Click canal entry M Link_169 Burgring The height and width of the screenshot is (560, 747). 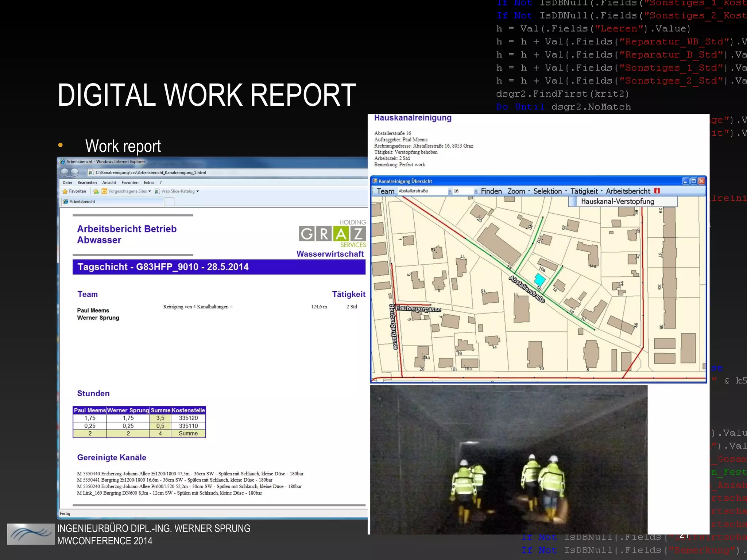(x=170, y=493)
